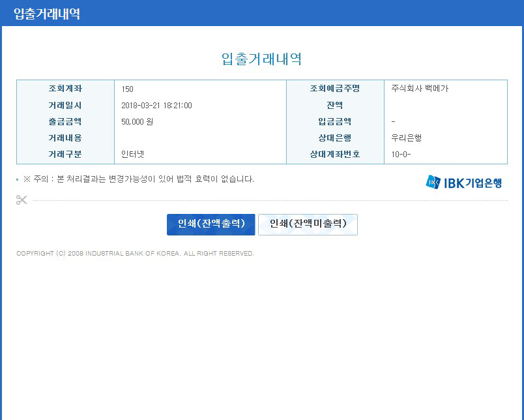Click the 상대계좌번호 label cell
The height and width of the screenshot is (420, 524).
(335, 155)
